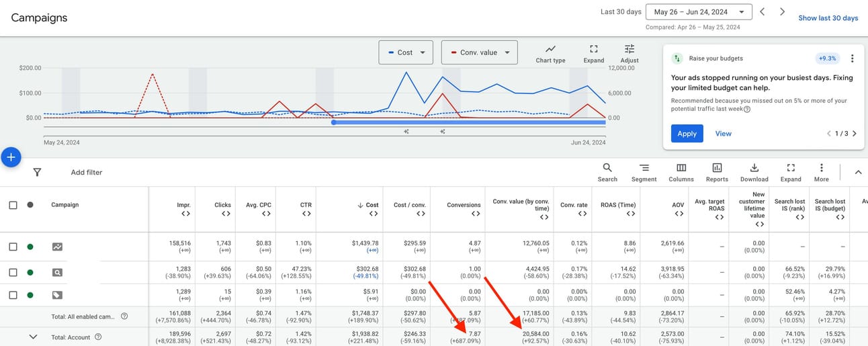
Task: Toggle the select-all checkbox in table header
Action: pyautogui.click(x=13, y=205)
